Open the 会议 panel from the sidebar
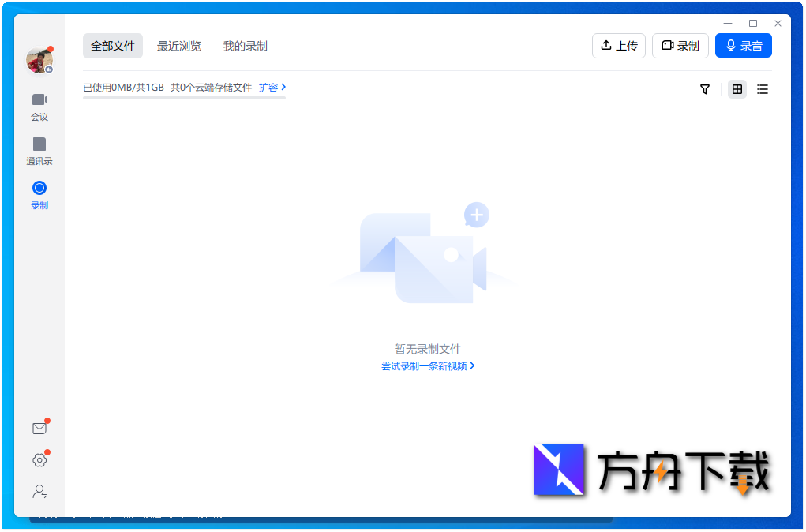Viewport: 806px width, 532px height. click(39, 106)
